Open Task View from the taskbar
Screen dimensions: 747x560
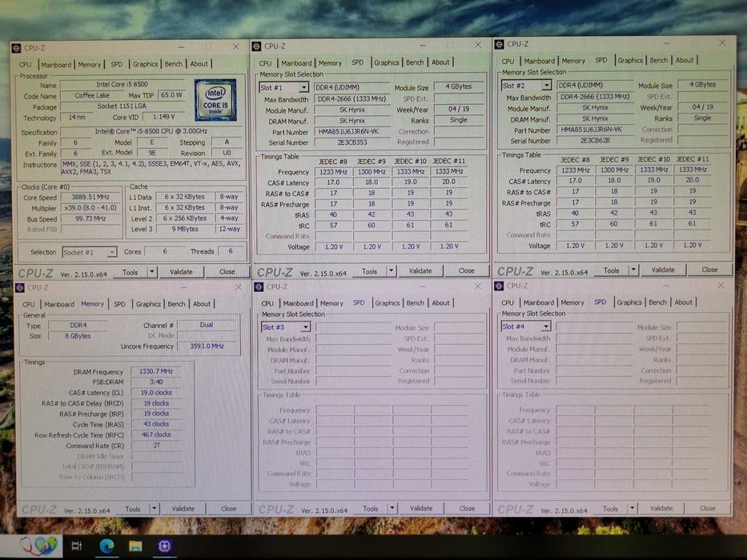click(76, 546)
